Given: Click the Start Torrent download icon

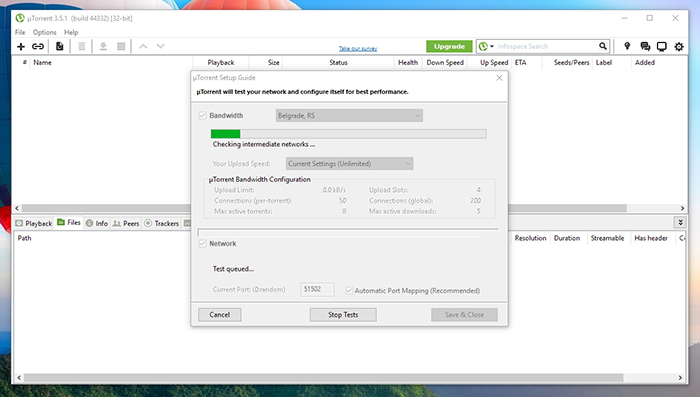Looking at the screenshot, I should pos(103,46).
